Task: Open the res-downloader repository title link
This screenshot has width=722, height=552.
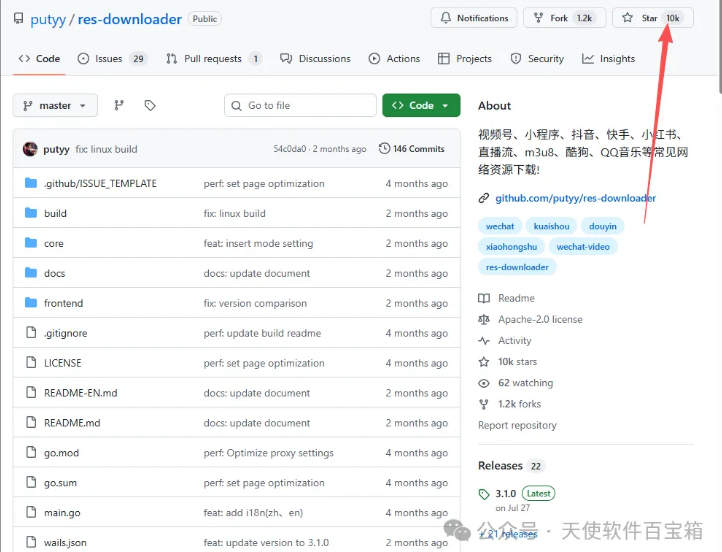Action: (x=130, y=19)
